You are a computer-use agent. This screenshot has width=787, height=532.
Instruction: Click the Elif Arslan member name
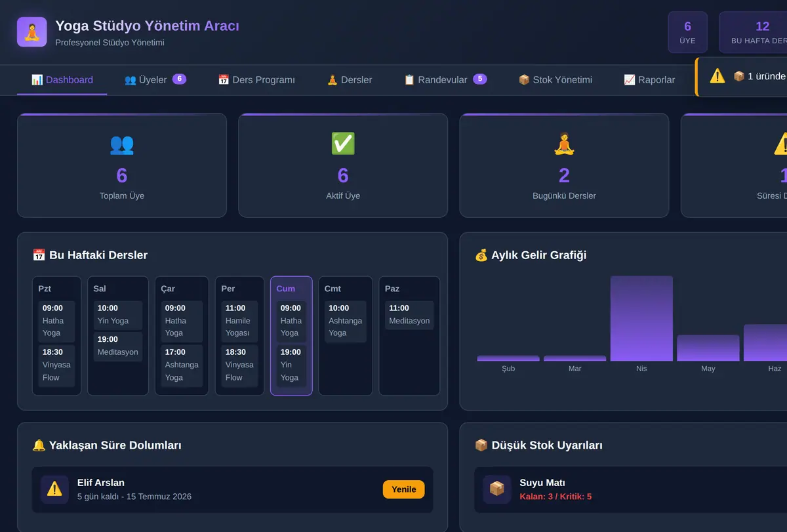[x=101, y=483]
